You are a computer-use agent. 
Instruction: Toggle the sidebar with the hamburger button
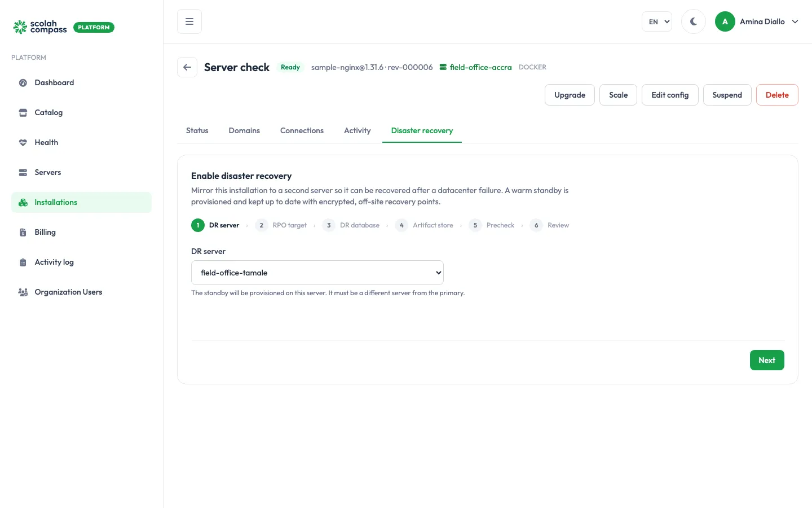tap(189, 21)
